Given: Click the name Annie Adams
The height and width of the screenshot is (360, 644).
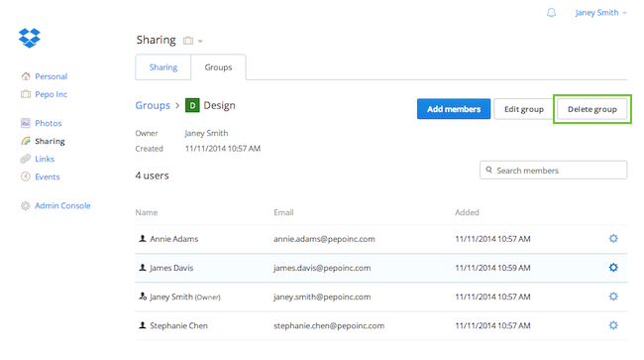Looking at the screenshot, I should pyautogui.click(x=173, y=239).
